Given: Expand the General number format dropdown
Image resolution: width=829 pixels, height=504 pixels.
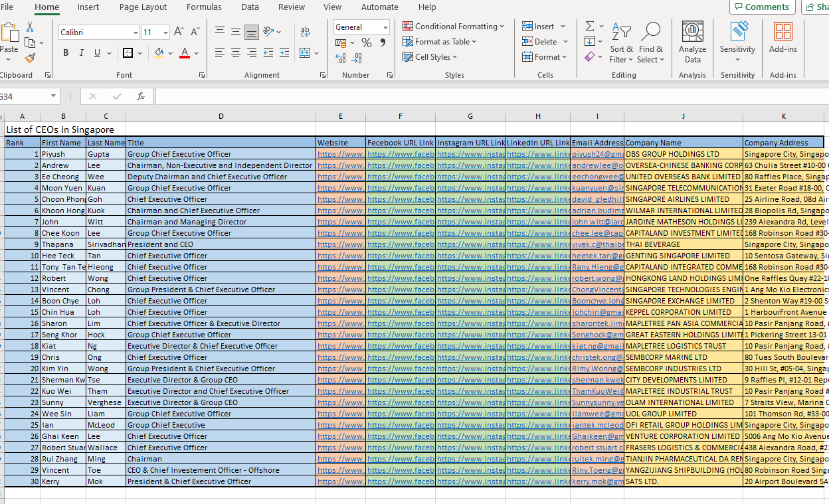Looking at the screenshot, I should tap(385, 27).
